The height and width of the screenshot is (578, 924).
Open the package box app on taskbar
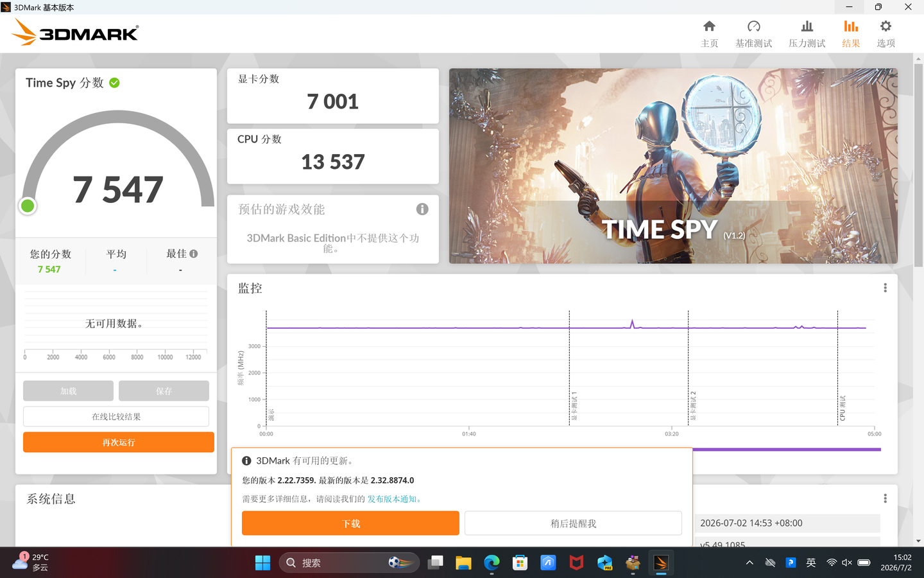tap(633, 563)
